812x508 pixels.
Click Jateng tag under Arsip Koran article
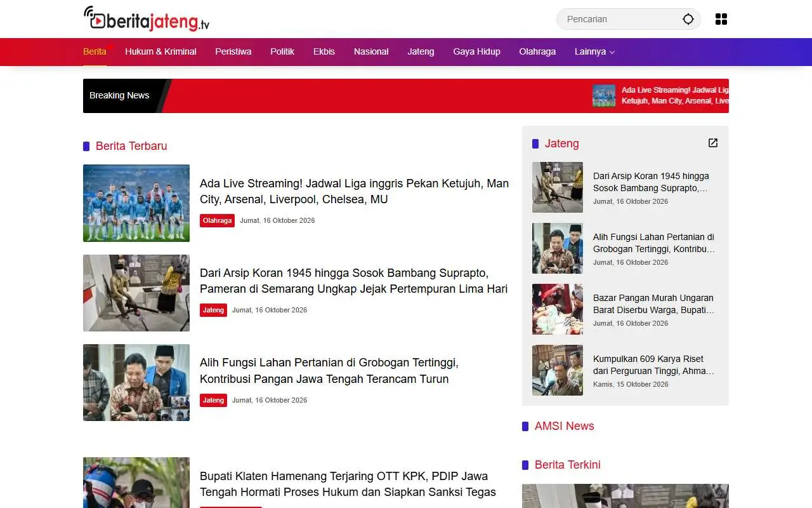(213, 310)
